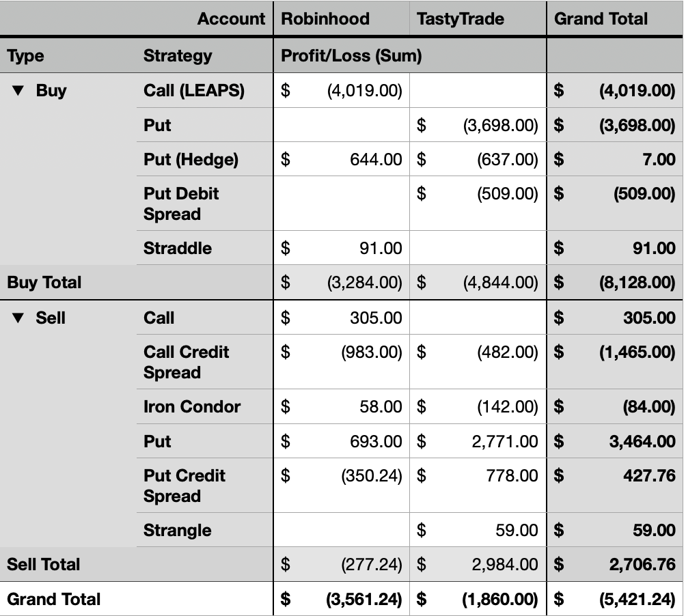Image resolution: width=686 pixels, height=616 pixels.
Task: Select the Iron Condor row label
Action: point(192,407)
